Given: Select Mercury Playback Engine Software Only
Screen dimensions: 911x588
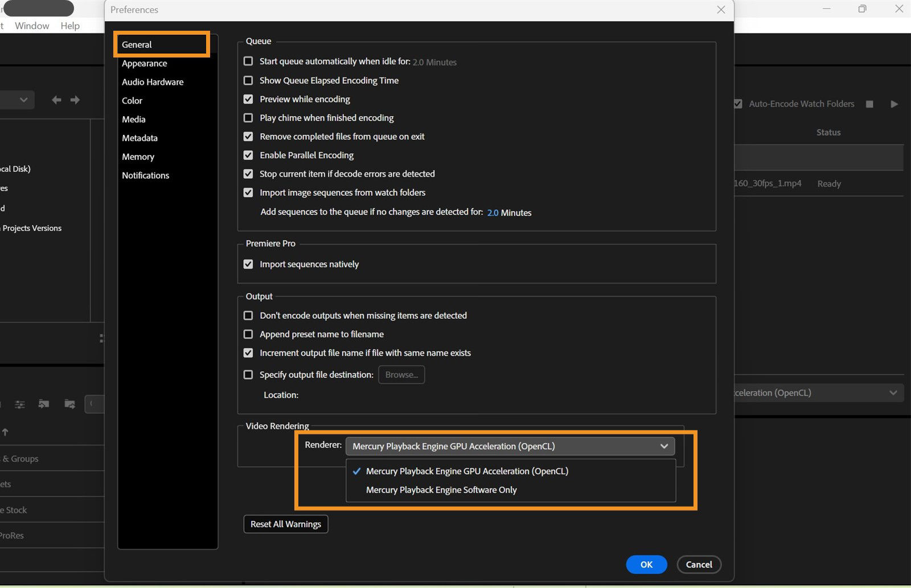Looking at the screenshot, I should 441,490.
